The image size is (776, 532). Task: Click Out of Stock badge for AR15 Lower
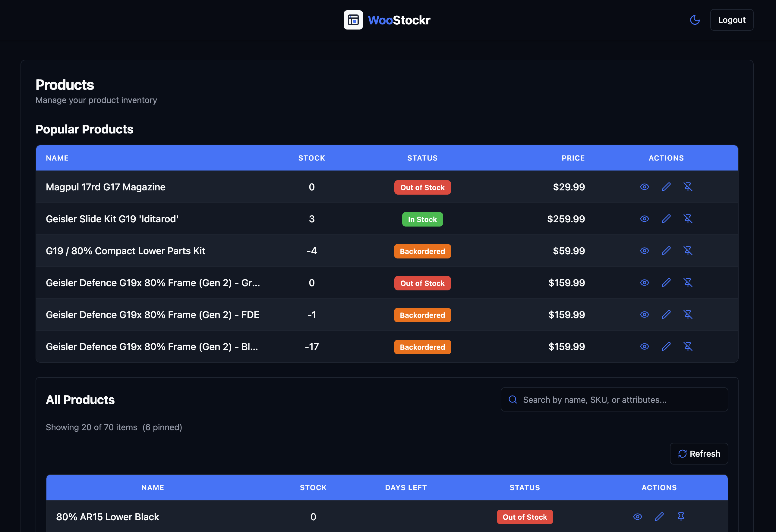click(x=525, y=517)
